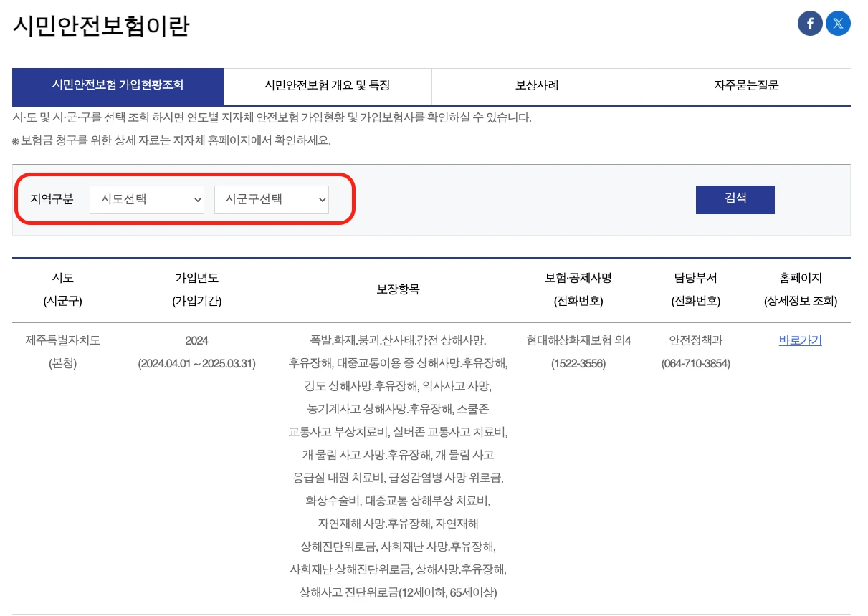This screenshot has width=868, height=616.
Task: Click the 시민안전보험 가입현황조회 tab
Action: click(x=118, y=86)
